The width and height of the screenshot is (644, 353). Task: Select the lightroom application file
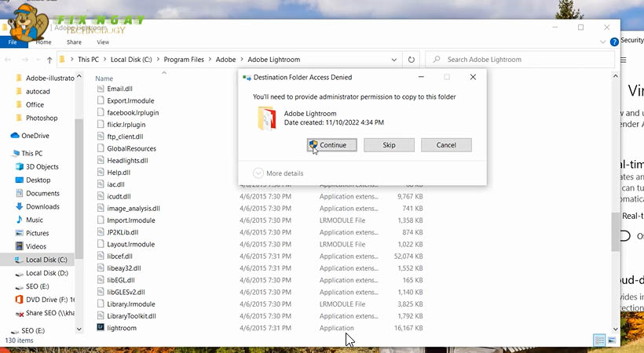pos(122,328)
